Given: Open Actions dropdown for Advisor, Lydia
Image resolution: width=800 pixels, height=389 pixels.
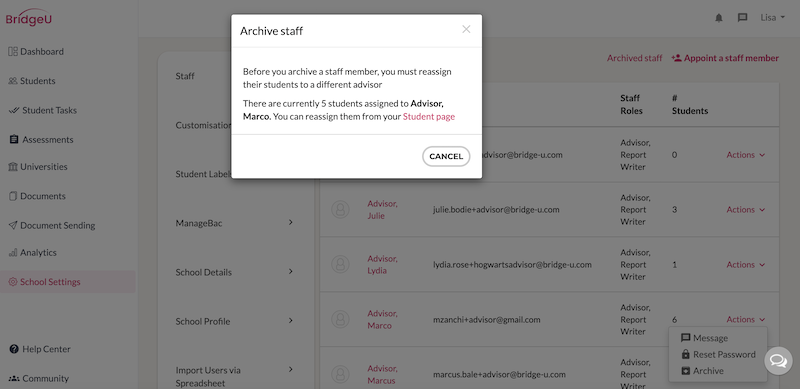Looking at the screenshot, I should tap(745, 264).
